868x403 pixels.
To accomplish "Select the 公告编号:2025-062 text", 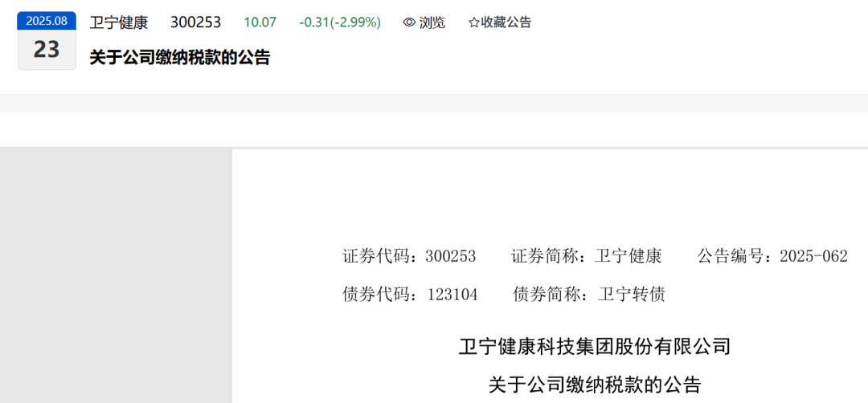I will tap(772, 257).
